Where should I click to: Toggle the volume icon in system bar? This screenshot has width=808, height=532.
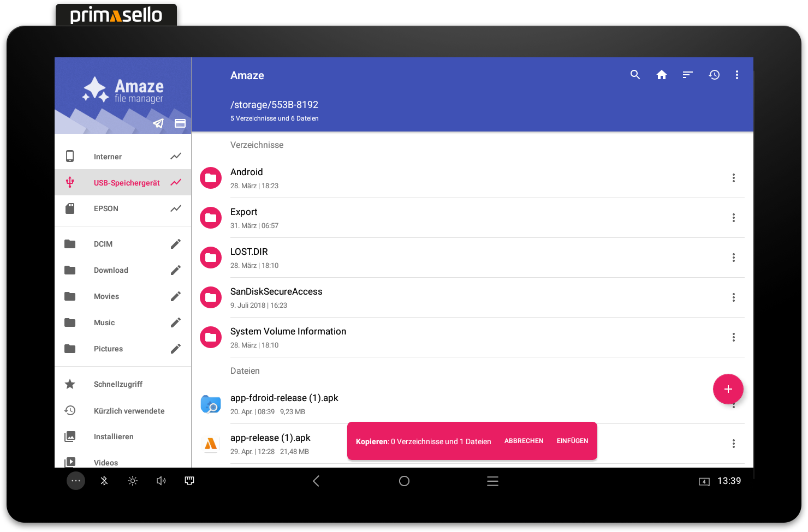[x=161, y=481]
